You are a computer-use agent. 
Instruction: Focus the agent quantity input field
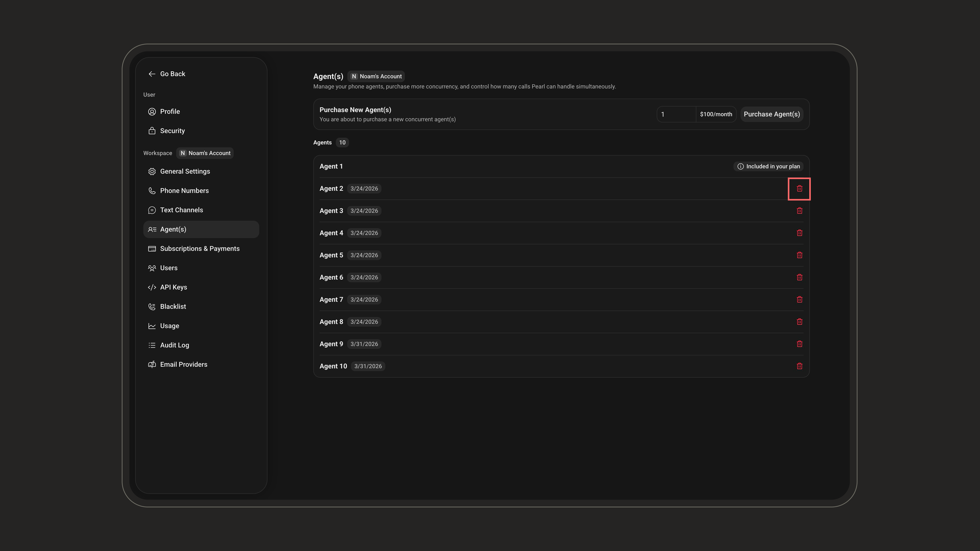(x=676, y=114)
